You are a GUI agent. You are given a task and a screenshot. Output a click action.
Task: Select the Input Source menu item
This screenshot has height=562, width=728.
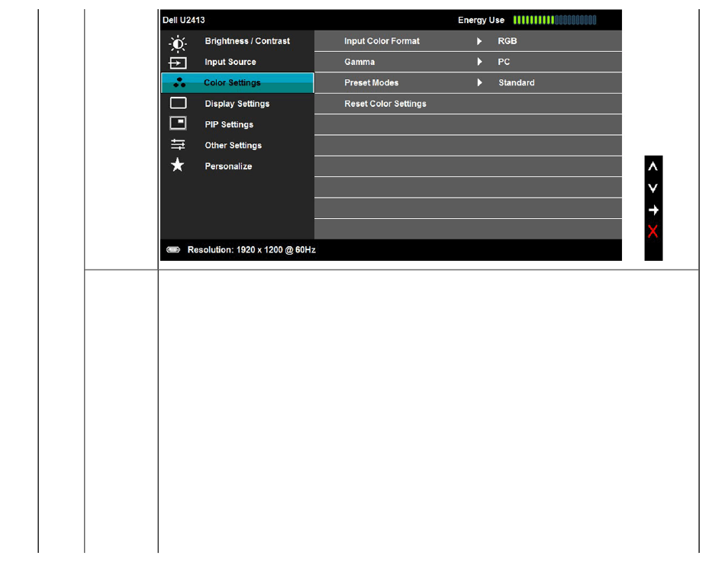pyautogui.click(x=237, y=62)
